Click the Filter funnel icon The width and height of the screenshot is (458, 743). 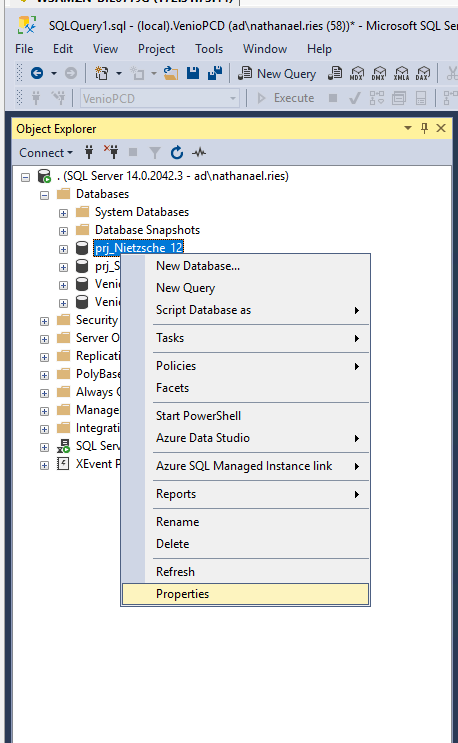[154, 153]
